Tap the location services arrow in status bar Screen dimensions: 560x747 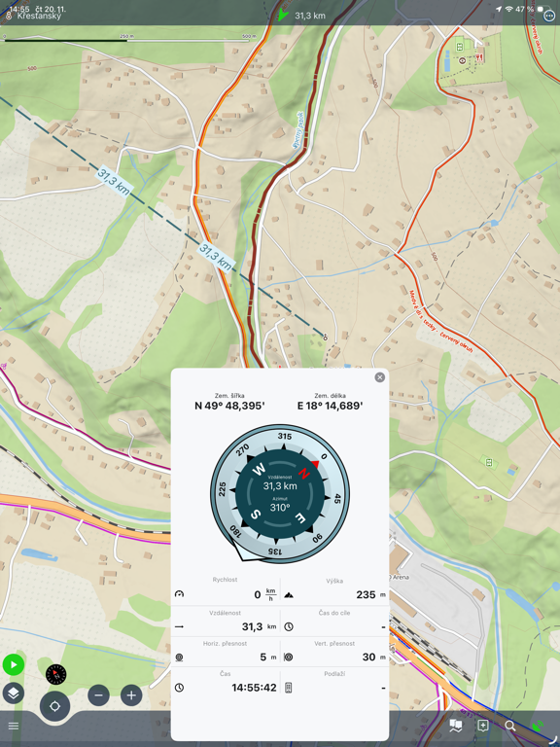498,9
